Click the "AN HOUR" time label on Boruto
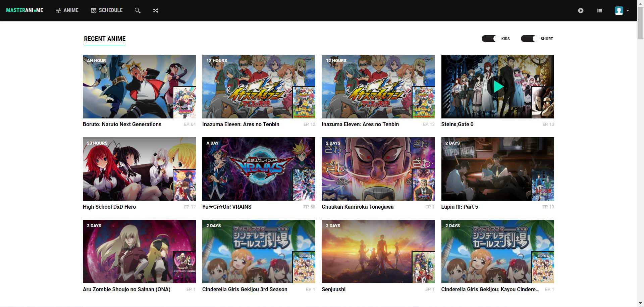This screenshot has width=644, height=307. [96, 61]
